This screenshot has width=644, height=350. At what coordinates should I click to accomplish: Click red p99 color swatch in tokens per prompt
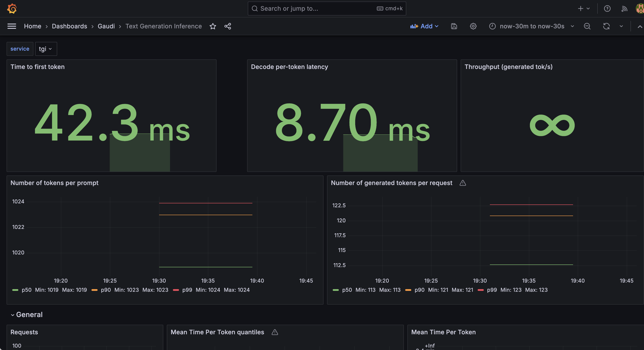point(176,290)
